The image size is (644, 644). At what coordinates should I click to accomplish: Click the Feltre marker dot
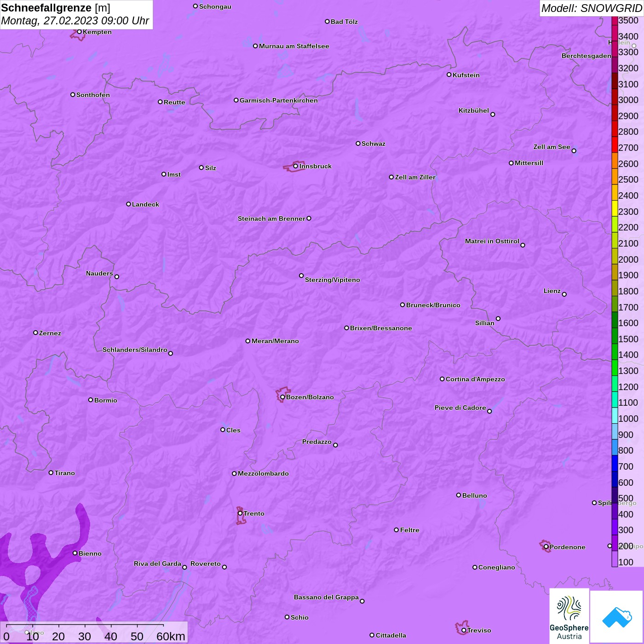(x=397, y=530)
